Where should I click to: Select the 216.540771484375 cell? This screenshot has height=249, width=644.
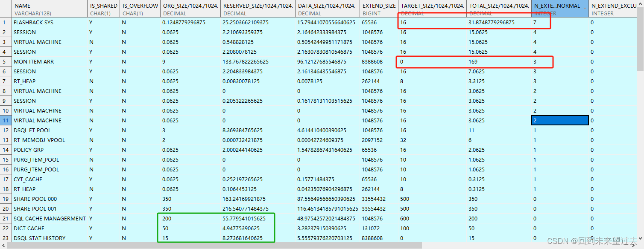(x=258, y=208)
